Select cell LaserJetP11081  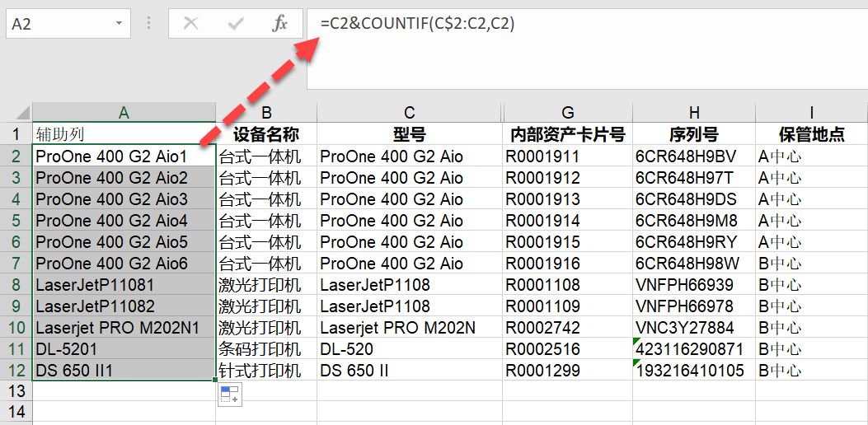tap(124, 284)
